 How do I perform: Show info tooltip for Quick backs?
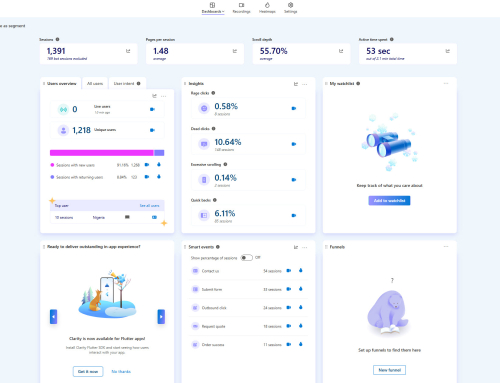[215, 200]
